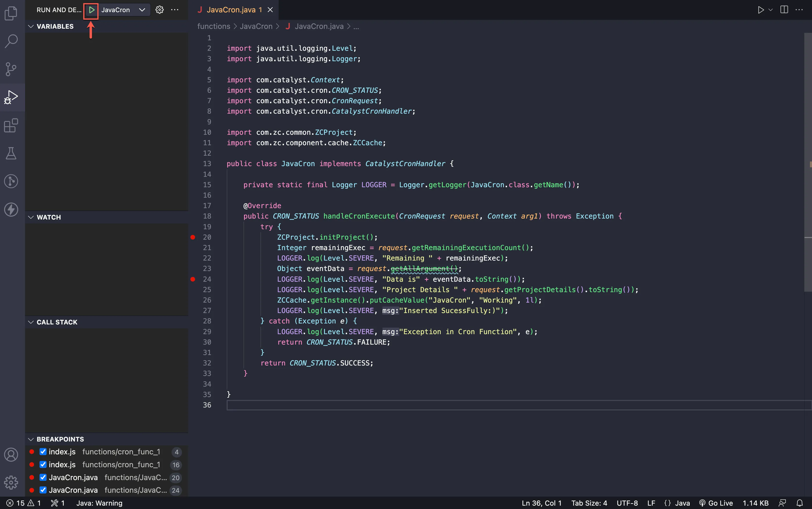Uncheck index.js line 16 breakpoint
The image size is (812, 509).
[x=43, y=465]
